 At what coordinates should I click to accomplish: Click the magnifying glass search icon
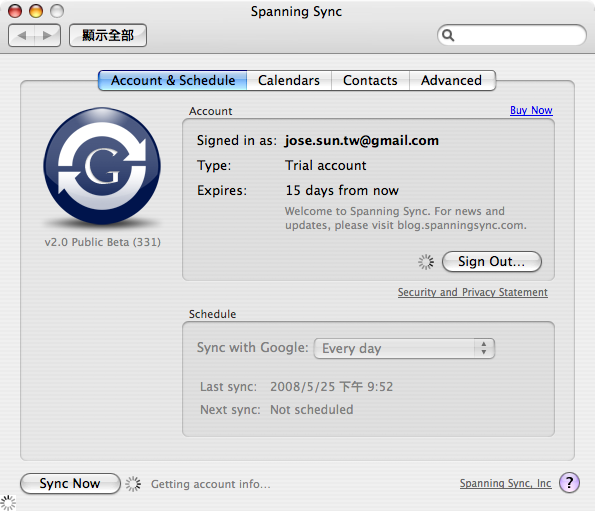(x=448, y=35)
